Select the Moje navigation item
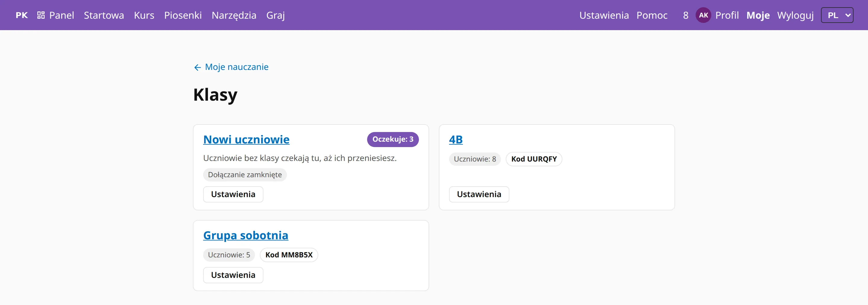This screenshot has height=305, width=868. [x=758, y=15]
